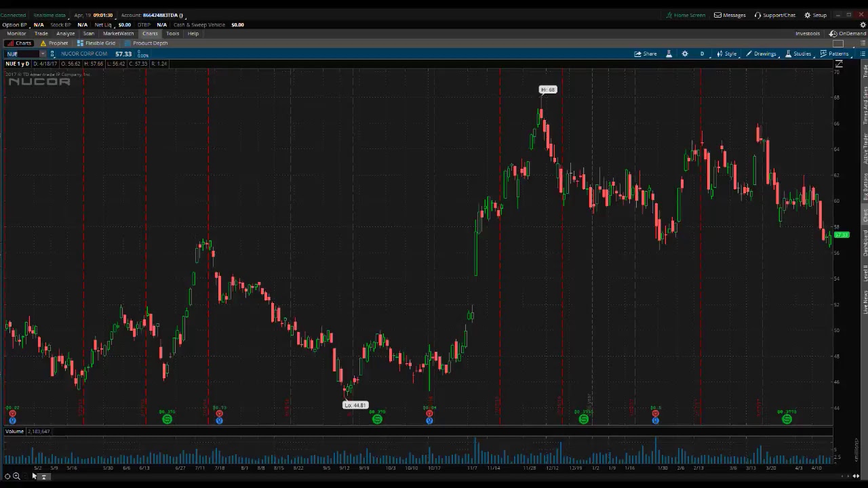Open the Product Depth sub-tab
Image resolution: width=868 pixels, height=488 pixels.
(146, 43)
